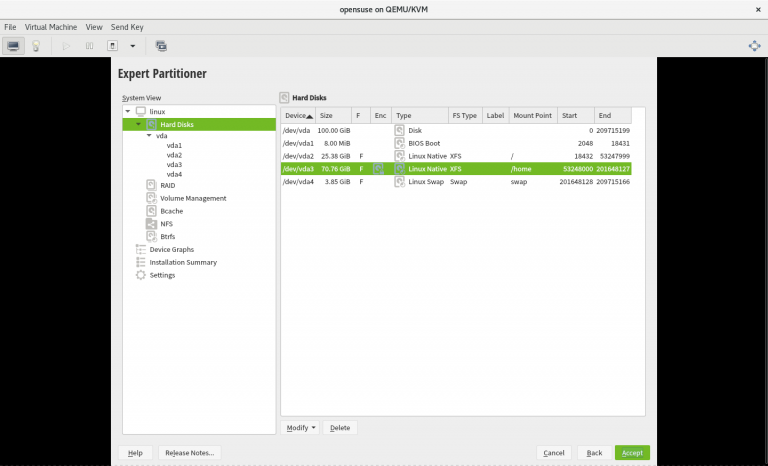Image resolution: width=768 pixels, height=466 pixels.
Task: Click the Volume Management icon
Action: click(x=151, y=198)
